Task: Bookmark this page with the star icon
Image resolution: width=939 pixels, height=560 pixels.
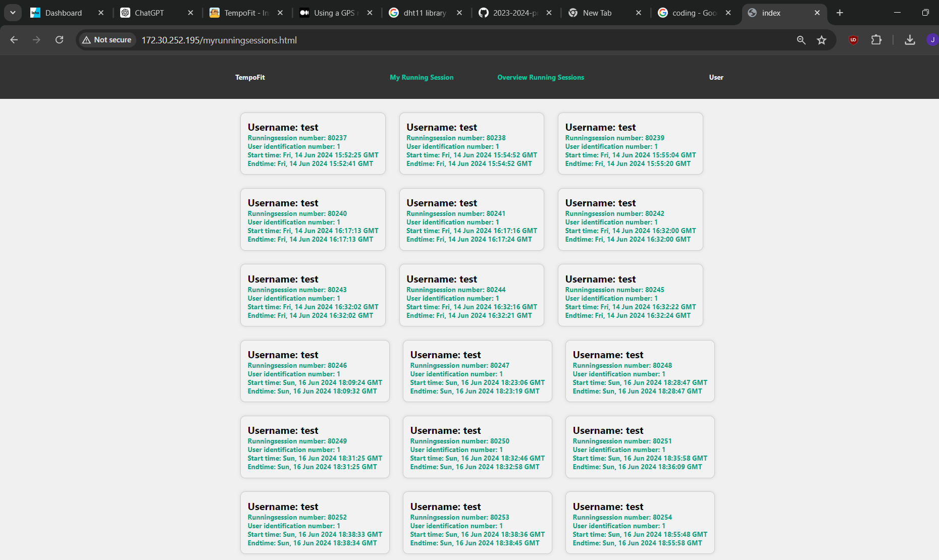Action: tap(822, 40)
